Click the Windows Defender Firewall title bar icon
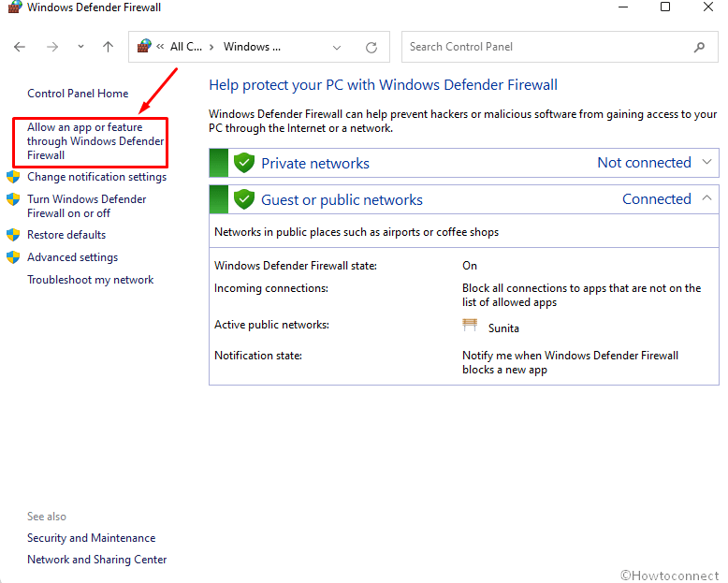Viewport: 728px width, 583px height. coord(14,7)
